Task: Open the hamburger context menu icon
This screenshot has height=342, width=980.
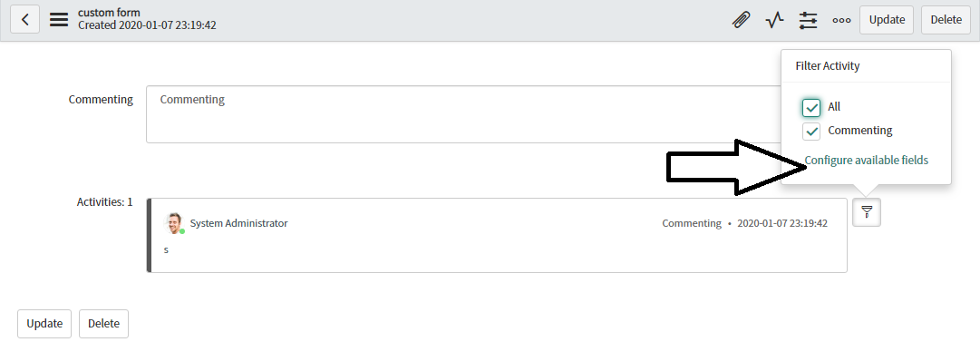Action: pos(59,19)
